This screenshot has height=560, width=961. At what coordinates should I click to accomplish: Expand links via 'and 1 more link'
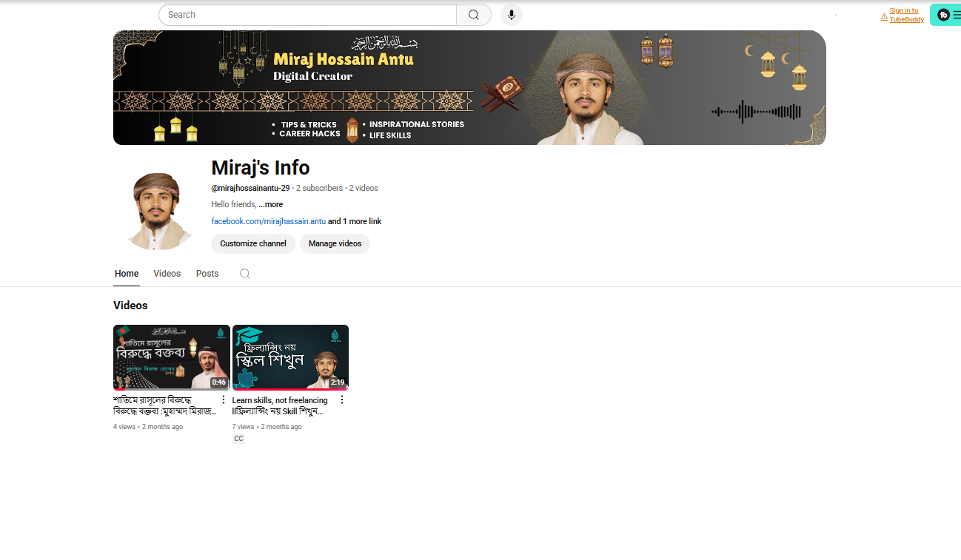tap(354, 220)
